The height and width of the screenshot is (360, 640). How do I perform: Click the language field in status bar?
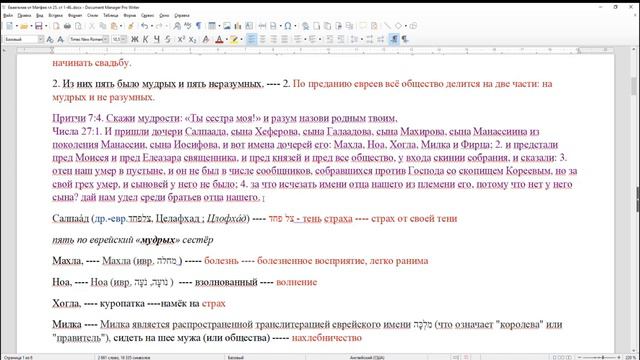point(367,357)
